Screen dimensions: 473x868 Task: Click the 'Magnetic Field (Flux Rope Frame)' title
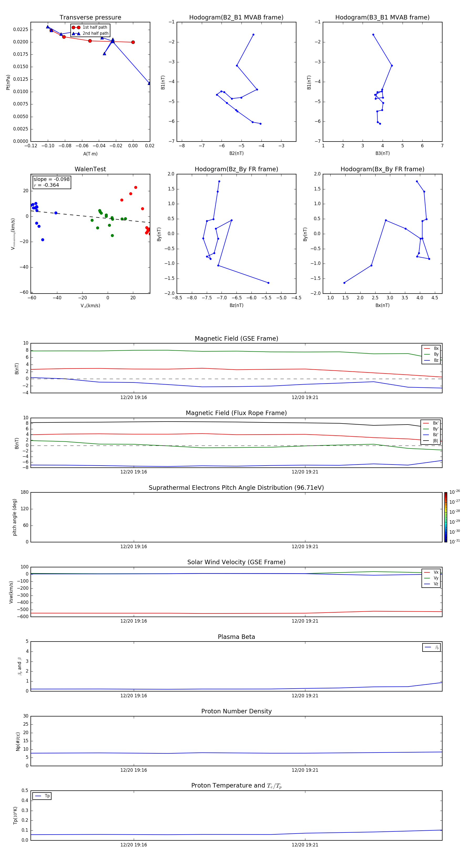point(236,413)
